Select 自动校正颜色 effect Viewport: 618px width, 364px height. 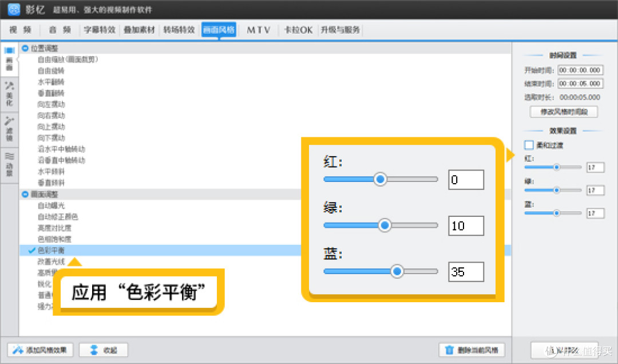58,217
